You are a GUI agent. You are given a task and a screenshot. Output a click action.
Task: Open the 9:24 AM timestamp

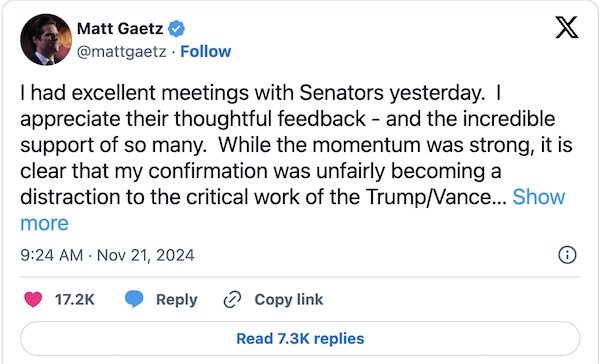(52, 255)
